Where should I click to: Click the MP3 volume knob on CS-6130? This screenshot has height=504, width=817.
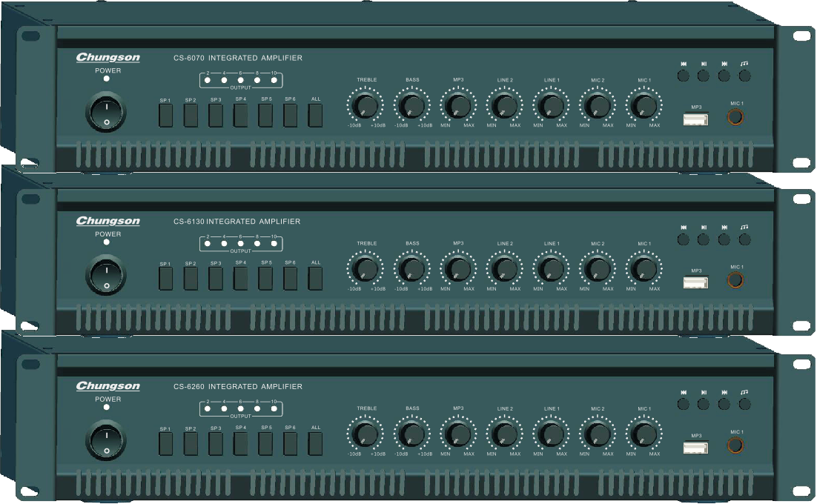pos(458,269)
